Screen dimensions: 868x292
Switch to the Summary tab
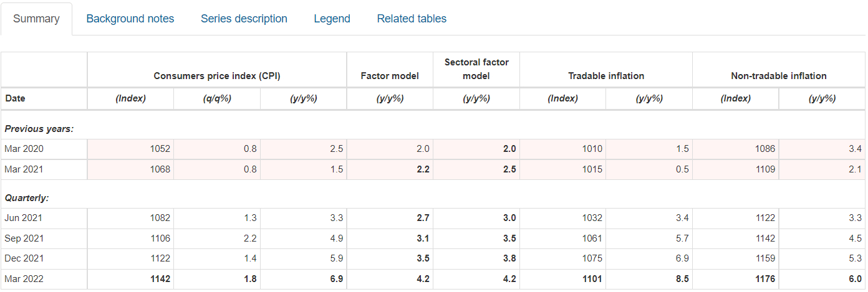(x=36, y=19)
